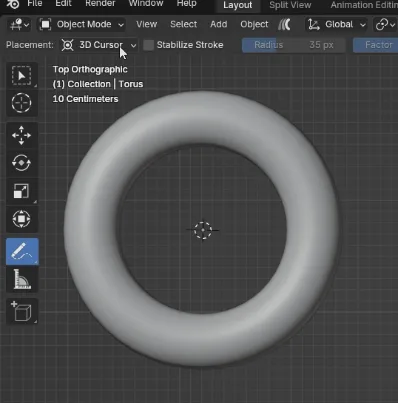
Task: Open the Object Mode dropdown
Action: [81, 24]
